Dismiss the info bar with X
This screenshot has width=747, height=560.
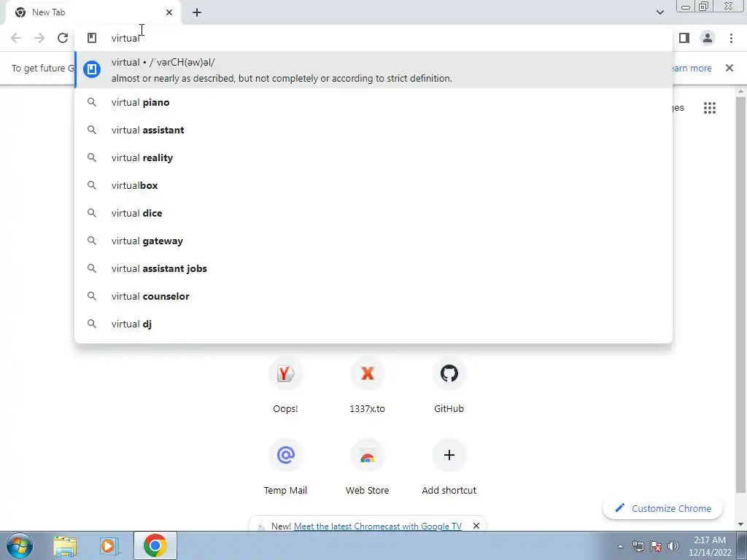(729, 68)
